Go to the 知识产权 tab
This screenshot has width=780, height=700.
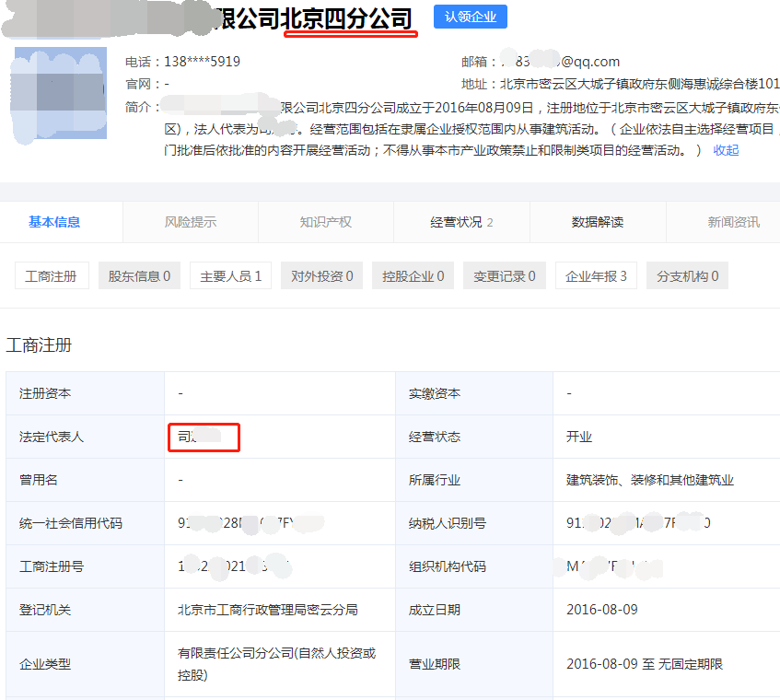pos(325,222)
